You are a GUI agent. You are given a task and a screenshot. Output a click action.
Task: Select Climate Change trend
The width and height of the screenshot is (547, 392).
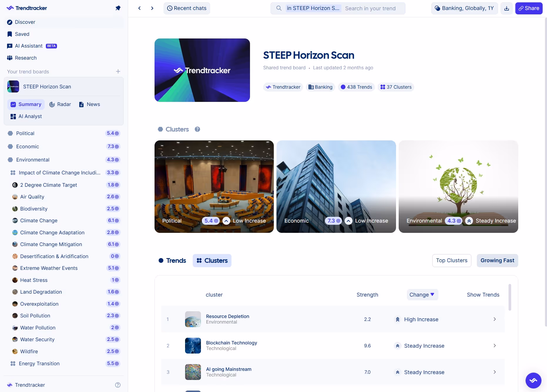point(64,221)
